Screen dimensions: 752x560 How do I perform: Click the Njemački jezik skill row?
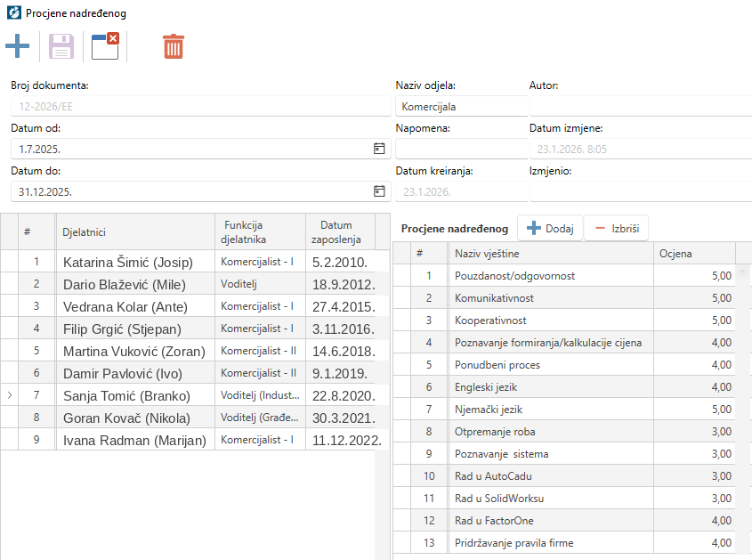tap(564, 409)
